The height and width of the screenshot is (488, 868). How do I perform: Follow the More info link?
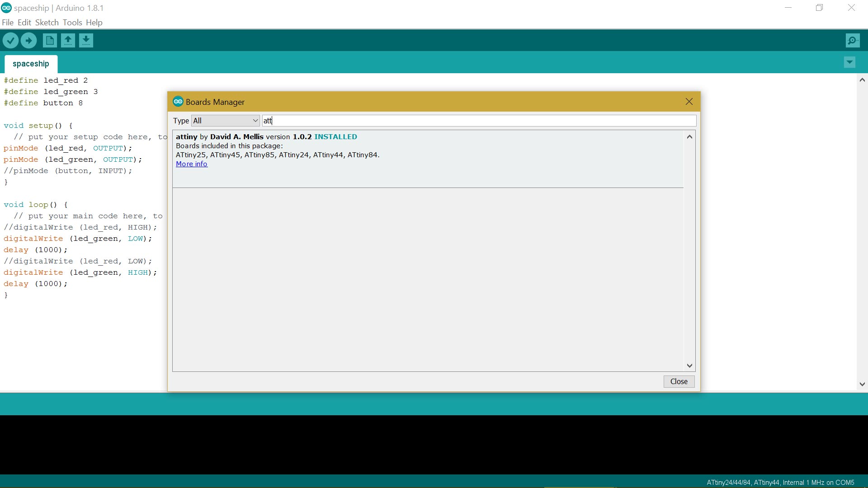(x=192, y=164)
